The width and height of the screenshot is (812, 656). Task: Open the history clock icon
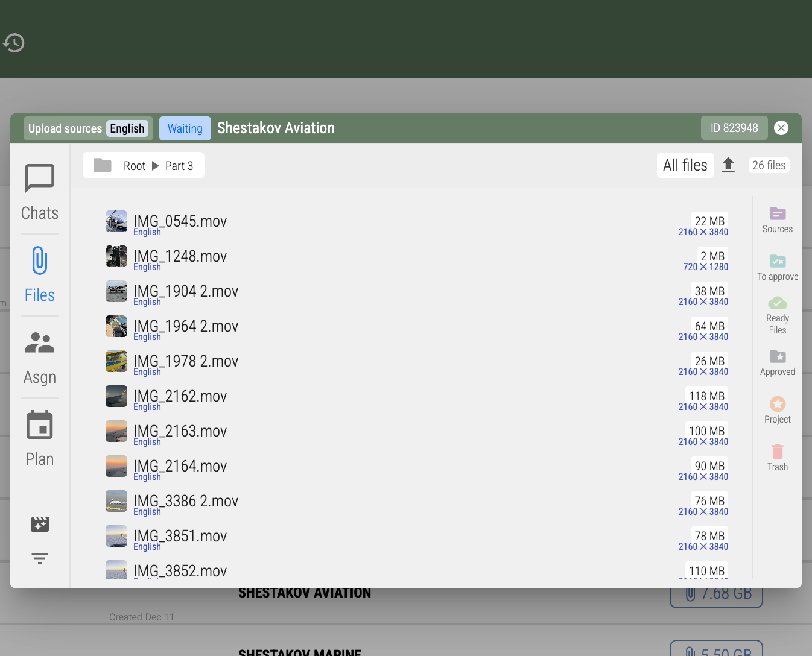tap(14, 43)
